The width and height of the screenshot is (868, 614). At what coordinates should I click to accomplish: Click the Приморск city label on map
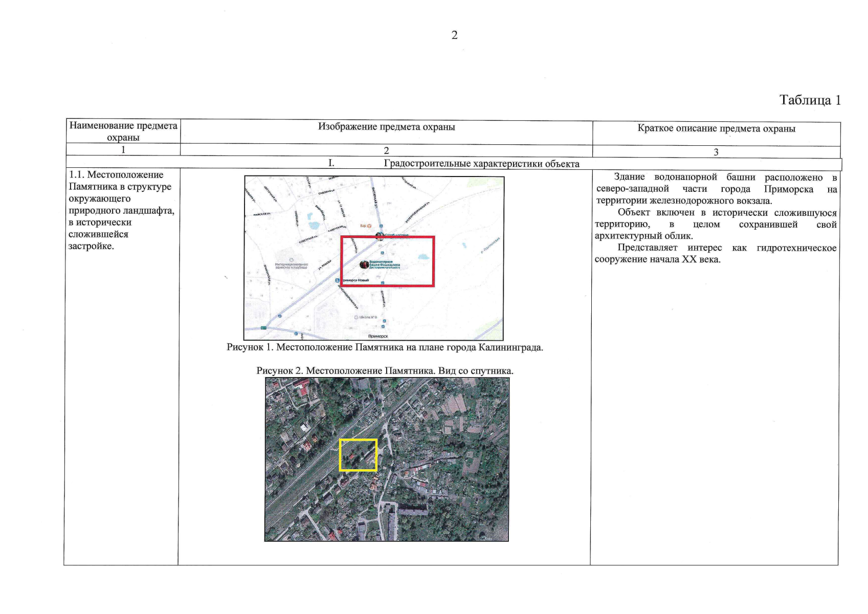pos(378,336)
